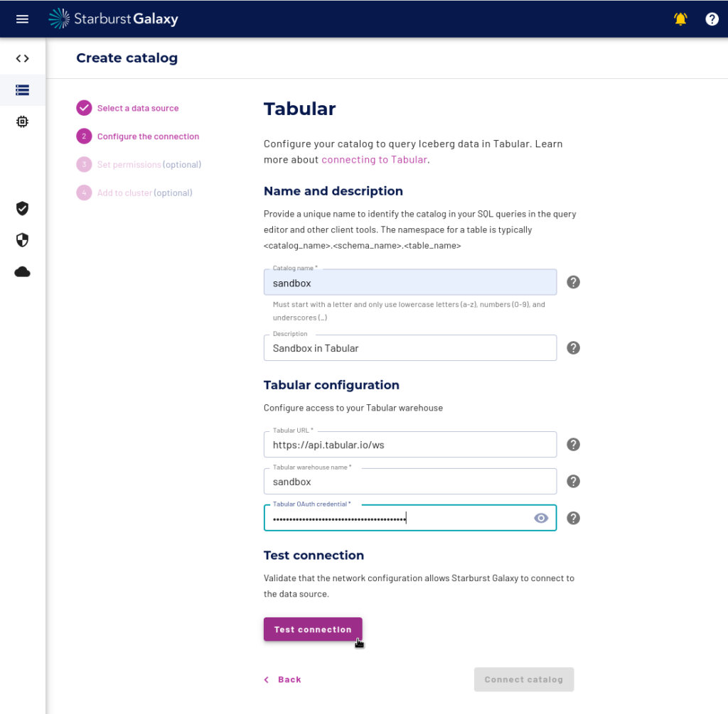
Task: Click the Tabular OAuth credential field
Action: point(410,518)
